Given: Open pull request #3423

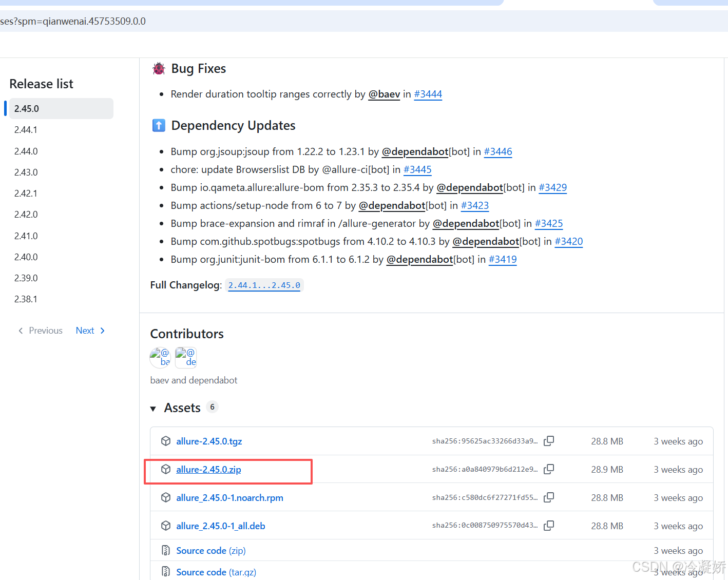Looking at the screenshot, I should pos(475,205).
